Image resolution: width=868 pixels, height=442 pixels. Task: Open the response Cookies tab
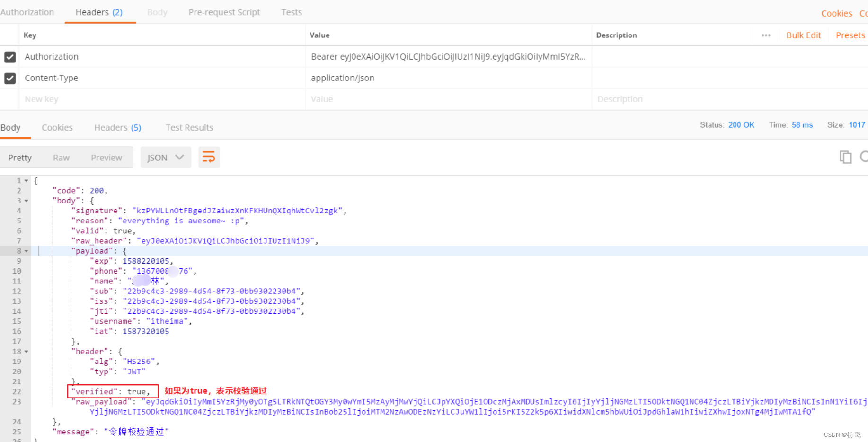[57, 127]
